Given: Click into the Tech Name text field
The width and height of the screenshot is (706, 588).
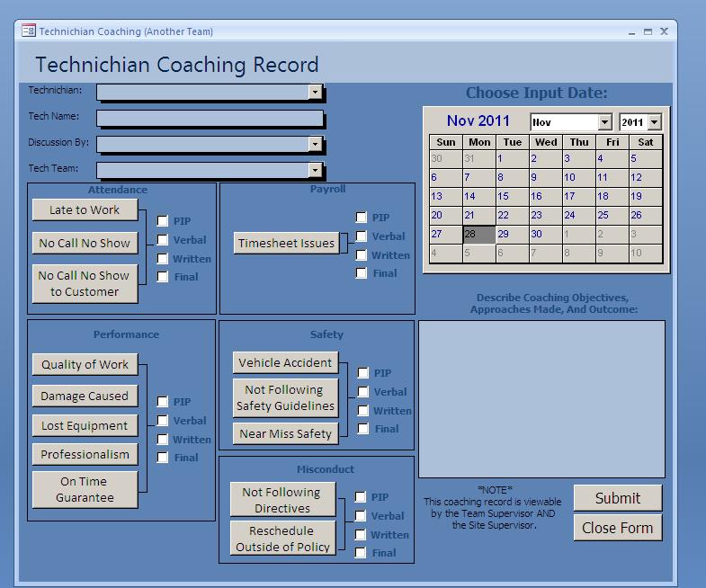Looking at the screenshot, I should pyautogui.click(x=210, y=118).
